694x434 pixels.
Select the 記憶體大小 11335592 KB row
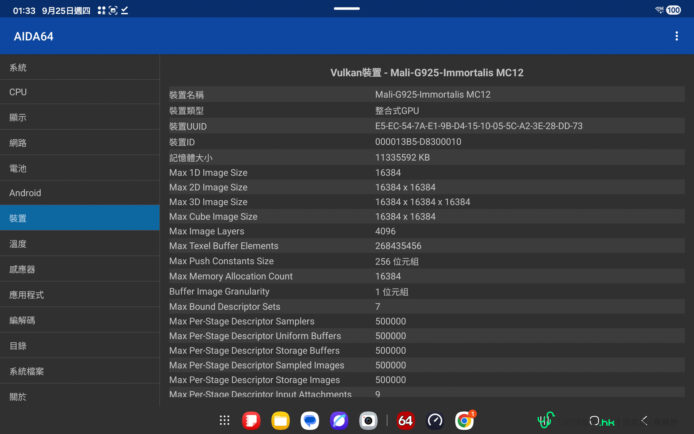click(x=426, y=157)
